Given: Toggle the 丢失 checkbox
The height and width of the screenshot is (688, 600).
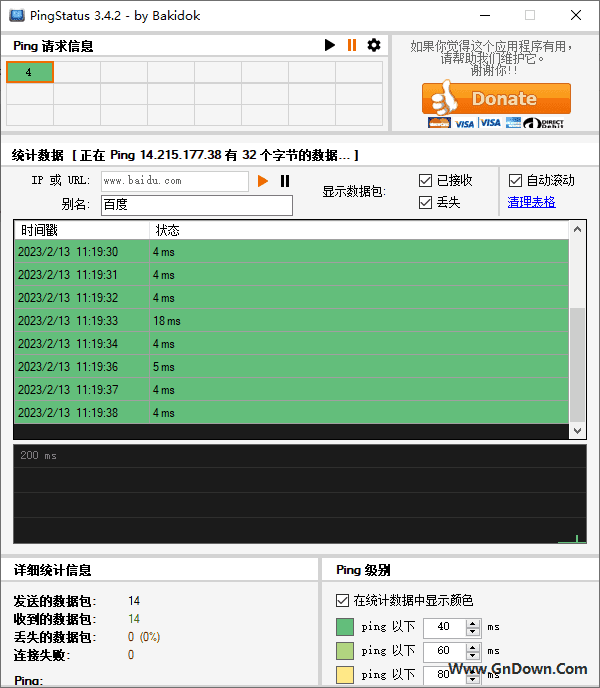Looking at the screenshot, I should point(425,202).
